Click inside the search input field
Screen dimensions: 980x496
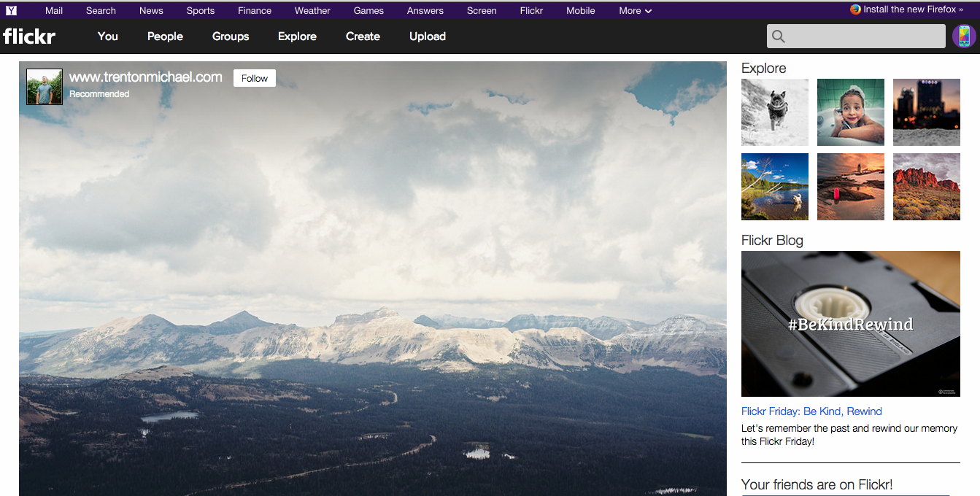point(856,36)
